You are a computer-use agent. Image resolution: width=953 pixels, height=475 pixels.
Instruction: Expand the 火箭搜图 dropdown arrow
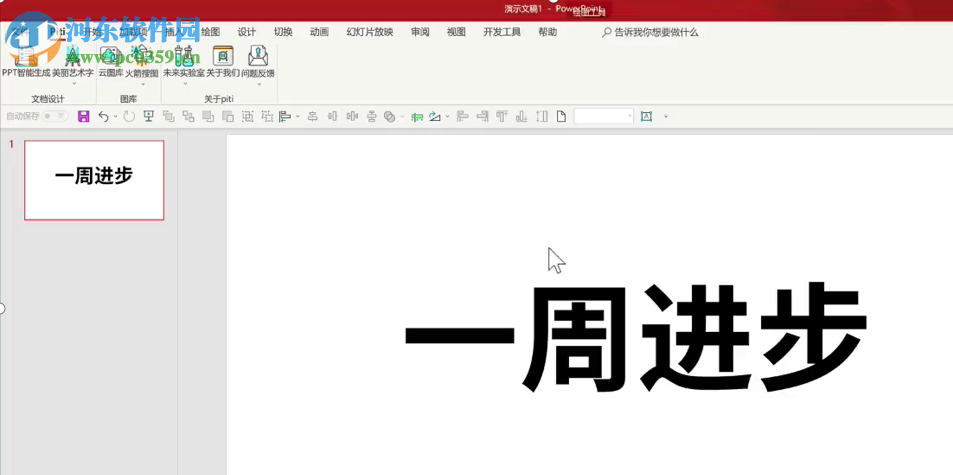[x=142, y=84]
